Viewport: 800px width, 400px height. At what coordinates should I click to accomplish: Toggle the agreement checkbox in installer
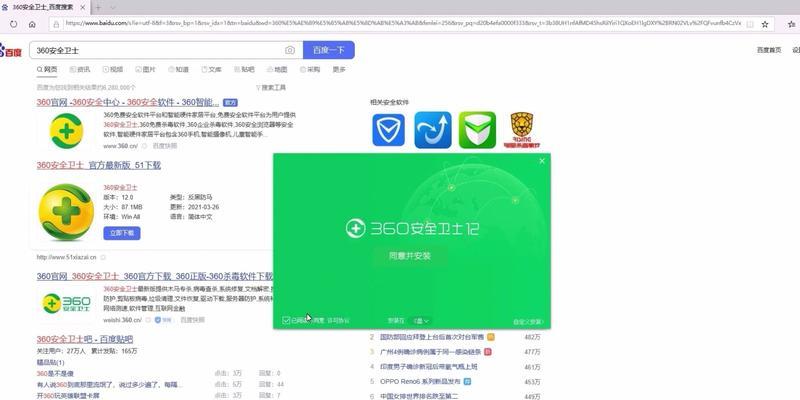click(286, 320)
